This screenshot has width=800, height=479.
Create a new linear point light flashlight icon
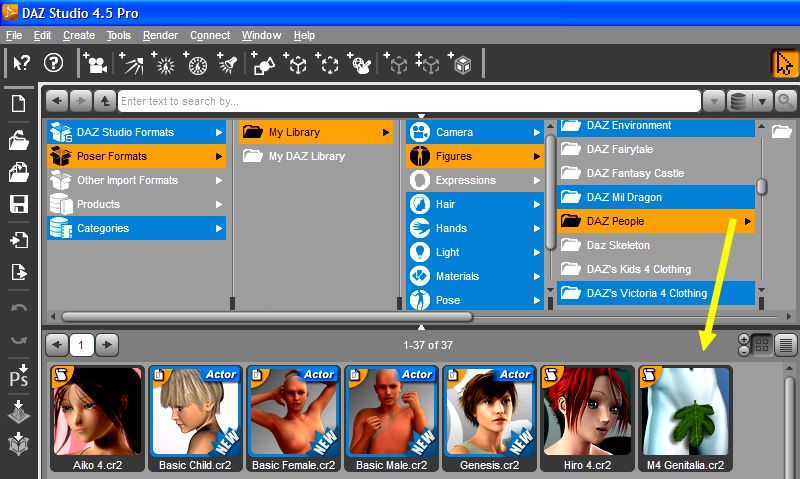click(x=227, y=63)
